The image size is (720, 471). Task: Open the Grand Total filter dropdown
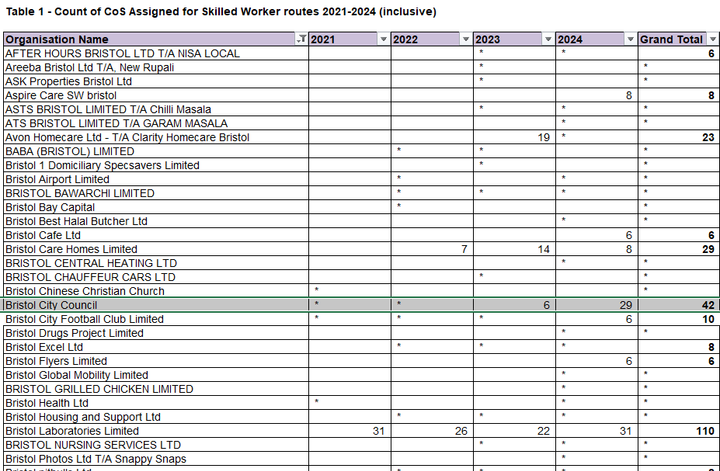pos(713,39)
